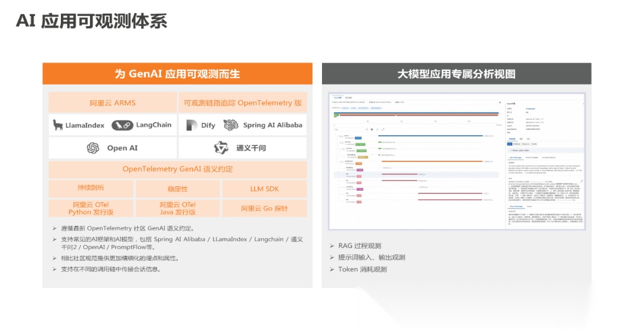Screen dimensions: 644x329
Task: Click the LangChain parrot-and-chain logo
Action: [122, 125]
